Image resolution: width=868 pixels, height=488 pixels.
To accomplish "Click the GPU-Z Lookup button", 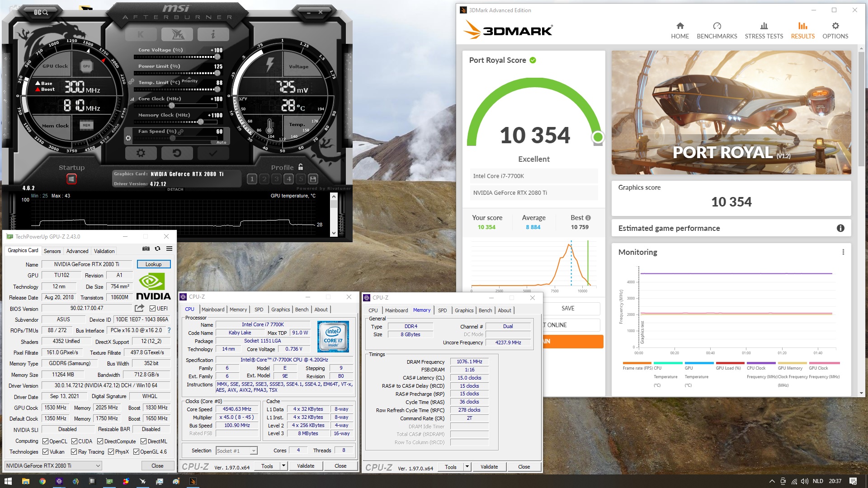I will [x=153, y=264].
